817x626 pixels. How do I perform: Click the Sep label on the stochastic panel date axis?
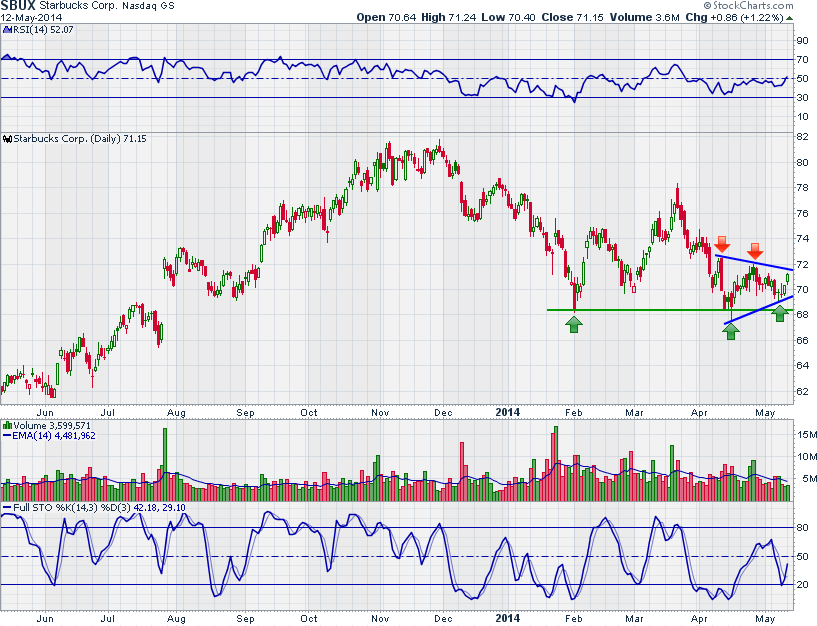(x=245, y=619)
